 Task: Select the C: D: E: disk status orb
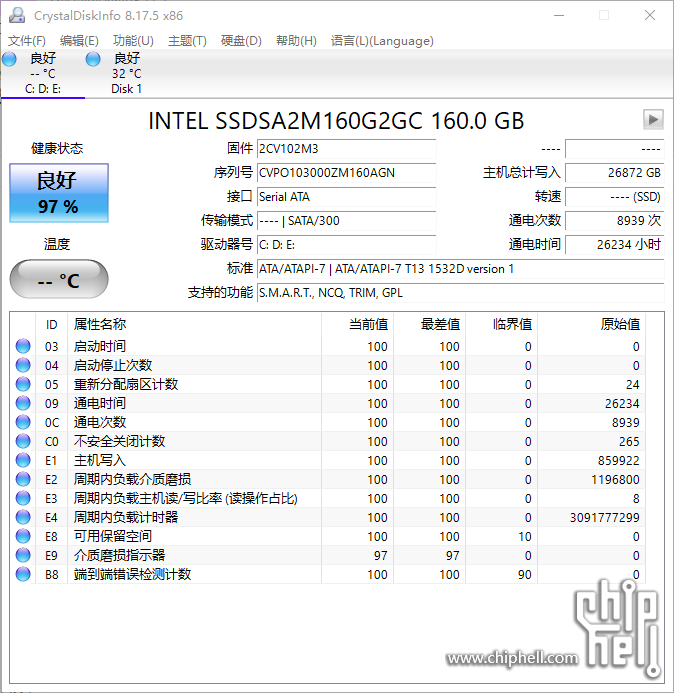coord(10,60)
